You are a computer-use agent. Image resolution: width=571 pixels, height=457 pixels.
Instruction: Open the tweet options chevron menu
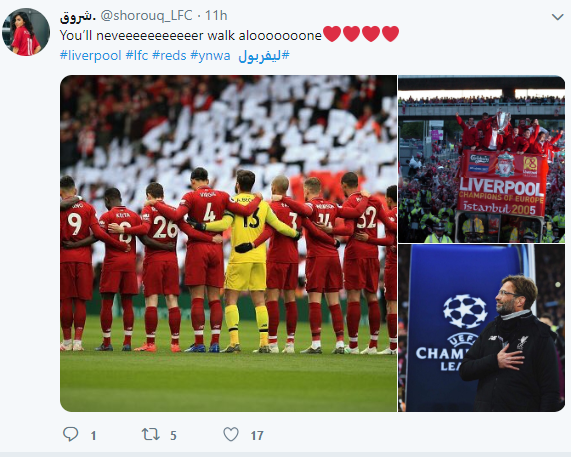coord(558,17)
